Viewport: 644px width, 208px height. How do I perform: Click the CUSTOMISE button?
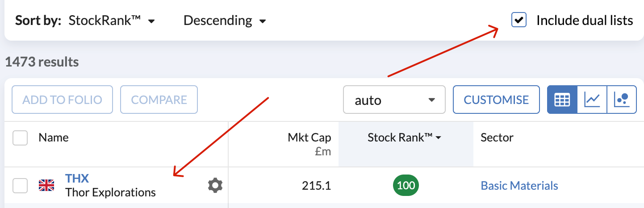click(x=496, y=100)
